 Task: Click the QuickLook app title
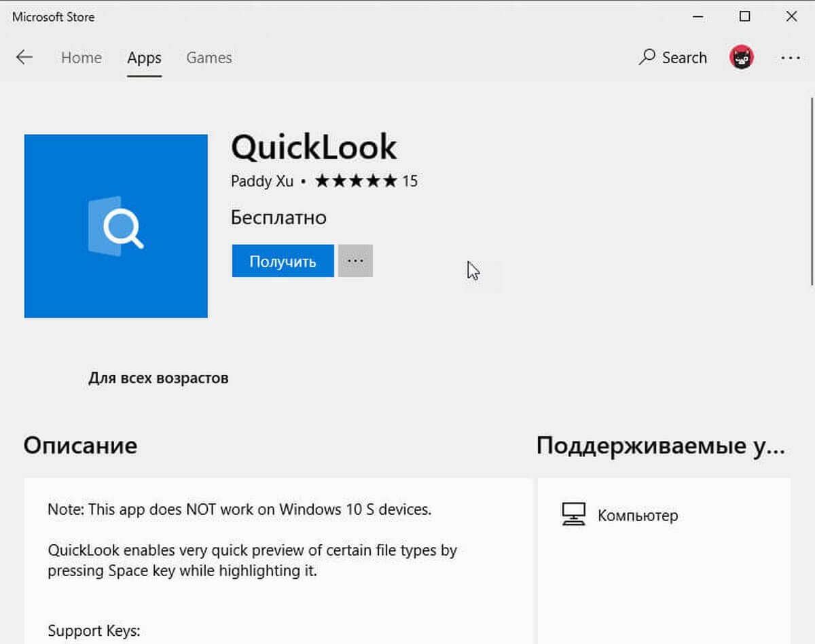pos(314,147)
